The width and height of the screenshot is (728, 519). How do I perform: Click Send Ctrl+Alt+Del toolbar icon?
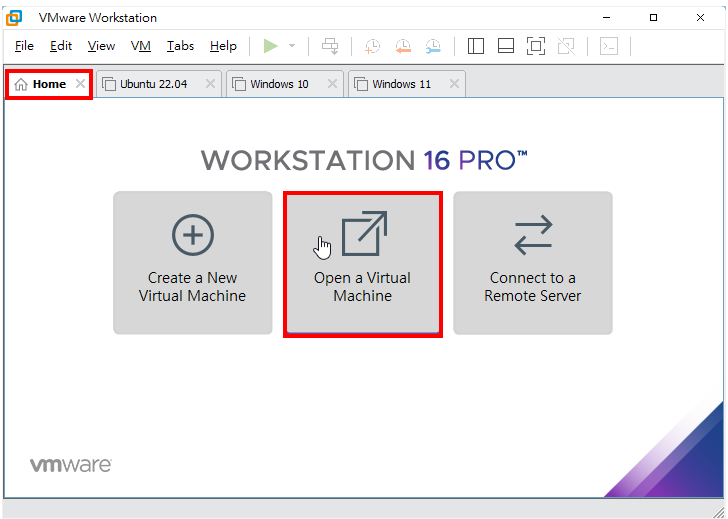coord(330,46)
